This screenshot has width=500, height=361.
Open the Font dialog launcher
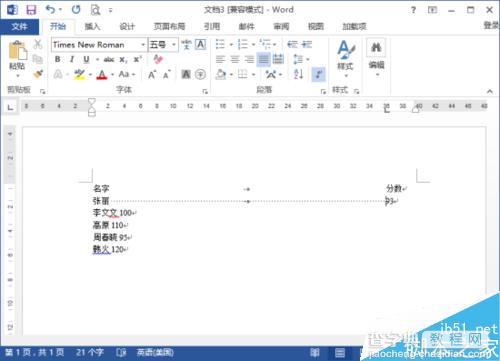(205, 91)
